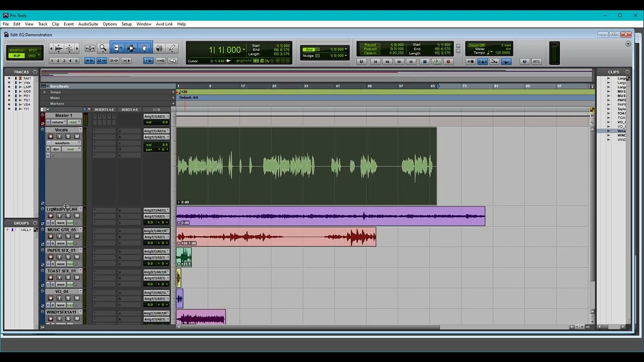This screenshot has width=644, height=362.
Task: Open the Nudge value dropdown
Action: pos(346,55)
